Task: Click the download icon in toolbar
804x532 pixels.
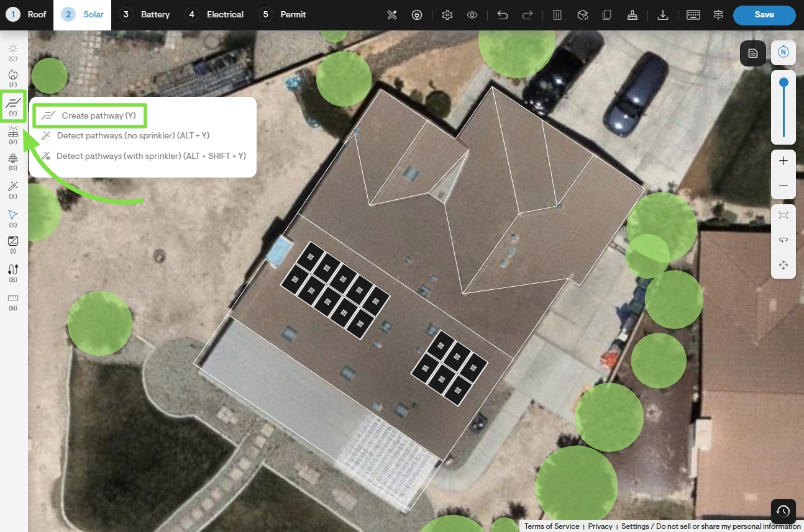Action: coord(663,15)
